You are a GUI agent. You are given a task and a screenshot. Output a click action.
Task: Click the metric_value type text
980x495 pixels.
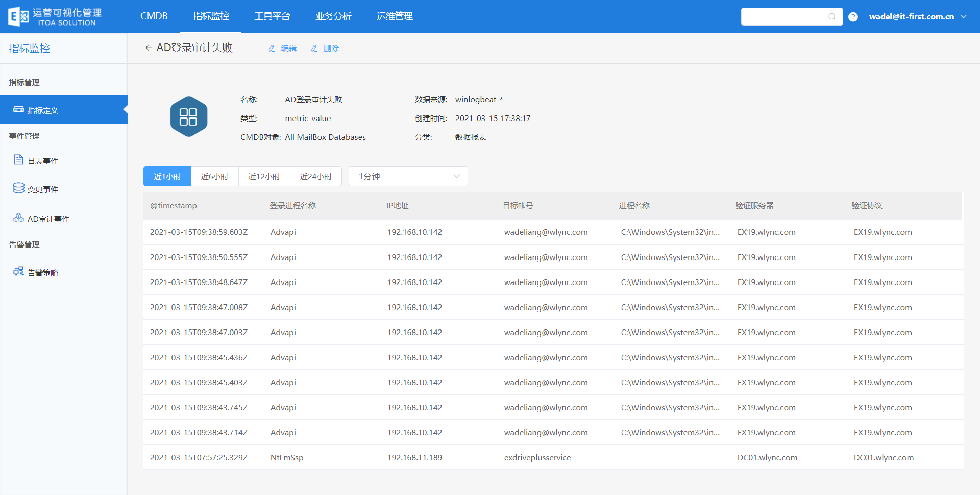(x=308, y=118)
